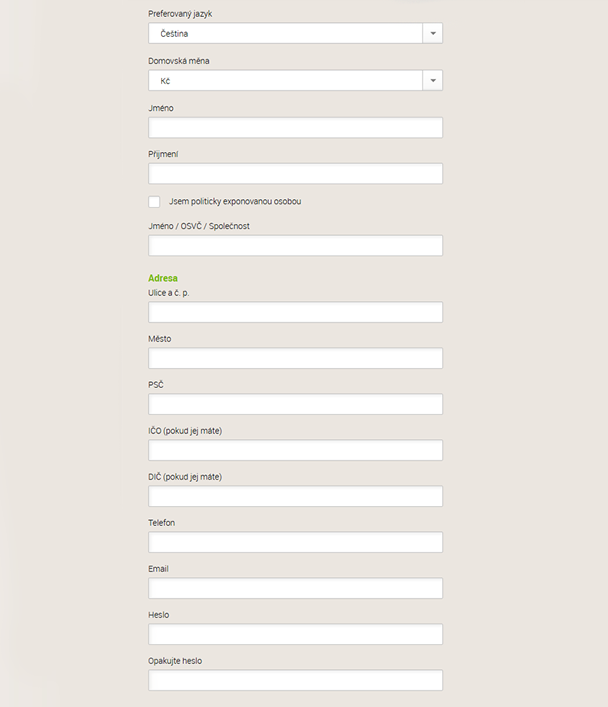This screenshot has height=707, width=608.
Task: Click the 'Jsem politicky exponovanou osobou' label text
Action: point(235,202)
